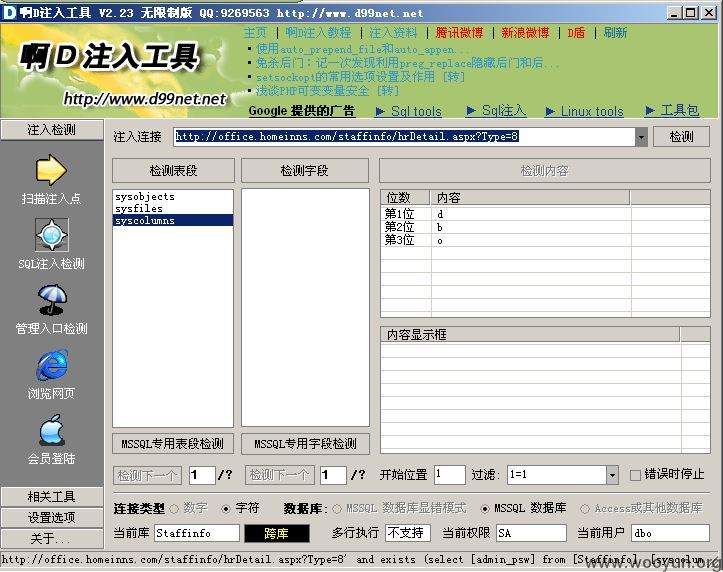Click the 内容显示框 column header
This screenshot has width=723, height=572.
click(530, 334)
